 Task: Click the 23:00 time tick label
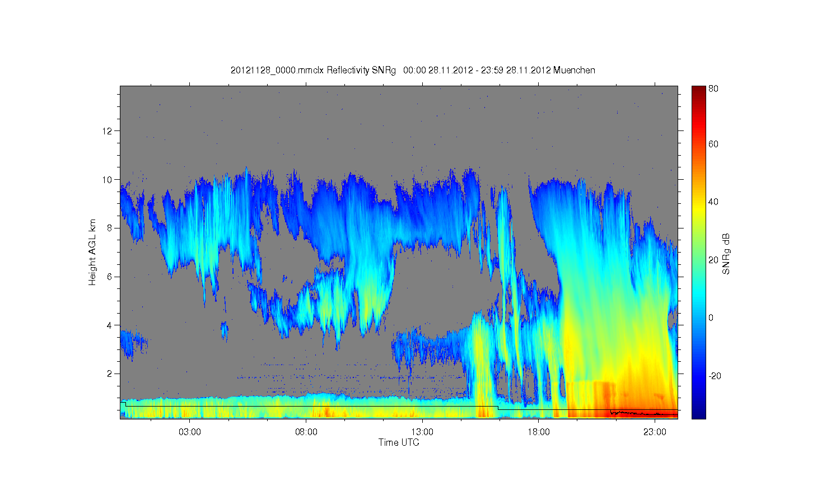[655, 432]
